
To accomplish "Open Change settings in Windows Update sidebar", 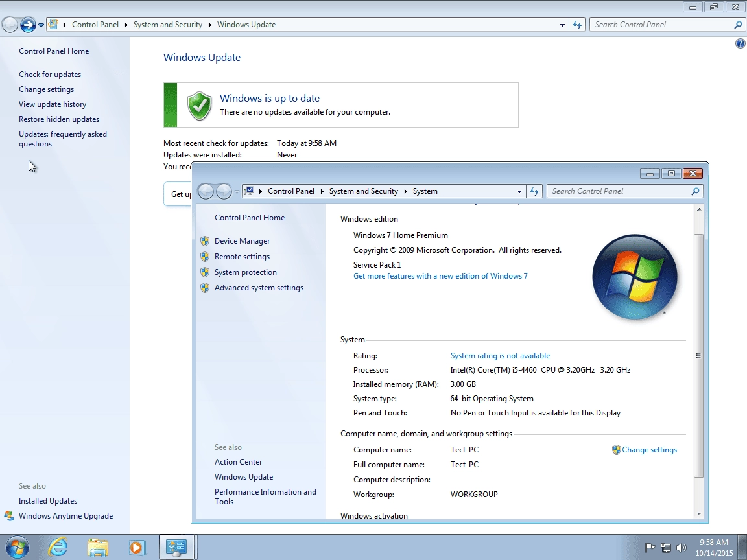I will 46,89.
